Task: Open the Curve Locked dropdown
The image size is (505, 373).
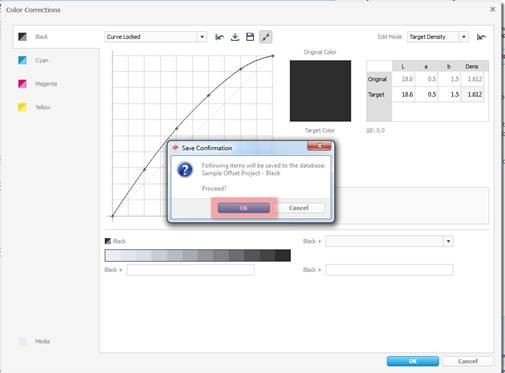Action: tap(156, 37)
